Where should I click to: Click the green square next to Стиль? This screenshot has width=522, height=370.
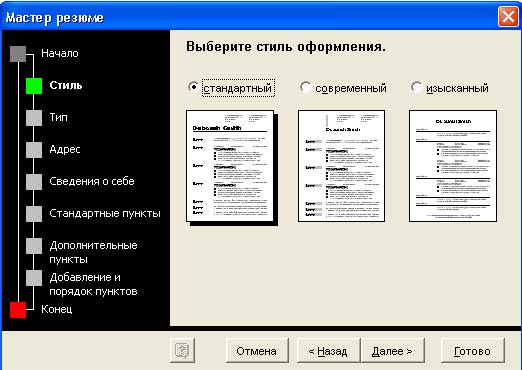point(34,86)
